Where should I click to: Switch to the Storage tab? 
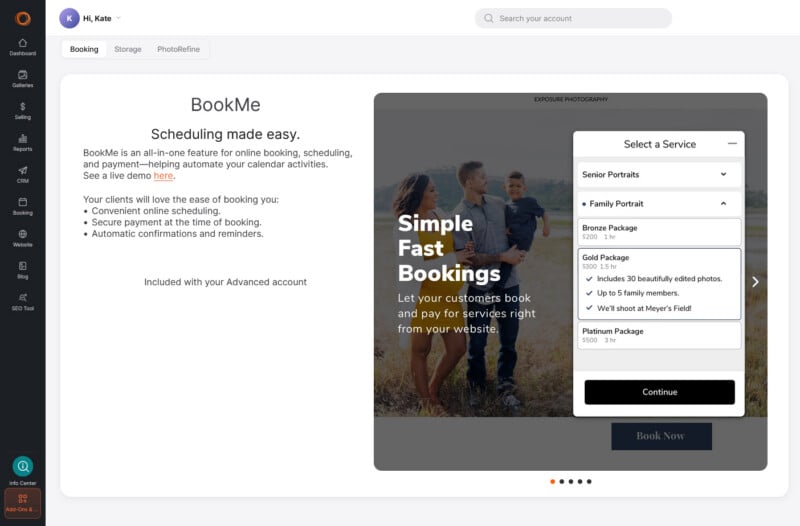(128, 49)
